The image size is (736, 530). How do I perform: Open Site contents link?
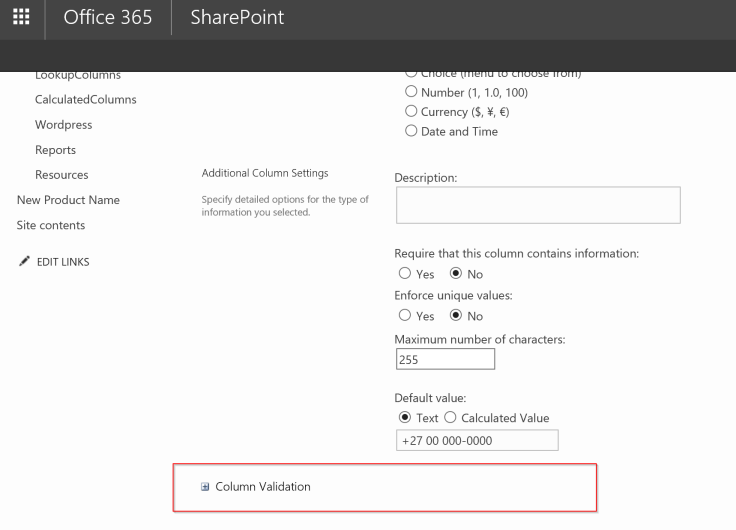51,225
